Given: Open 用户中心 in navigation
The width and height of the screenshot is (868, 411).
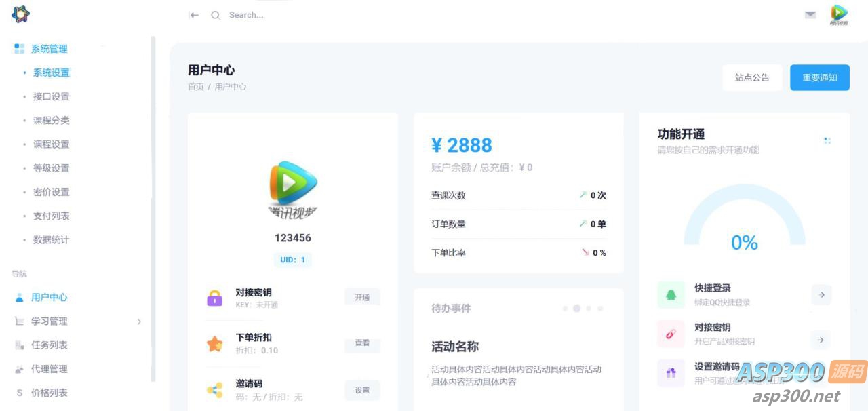Looking at the screenshot, I should pos(50,297).
